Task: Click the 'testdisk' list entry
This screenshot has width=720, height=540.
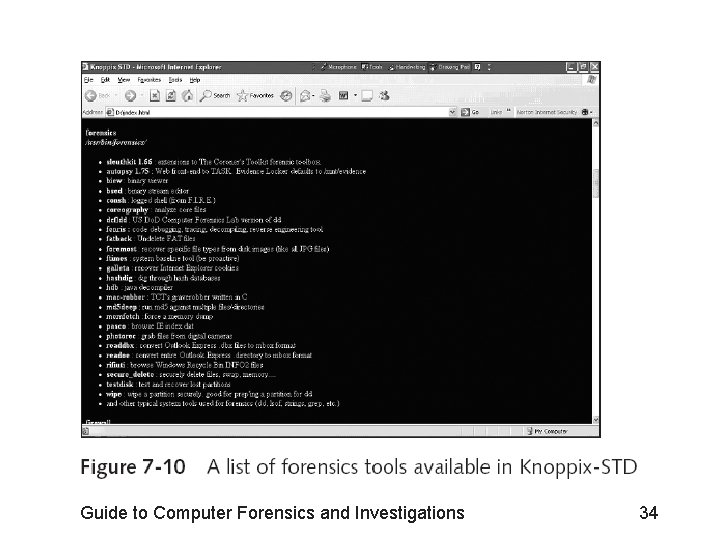Action: pyautogui.click(x=168, y=384)
